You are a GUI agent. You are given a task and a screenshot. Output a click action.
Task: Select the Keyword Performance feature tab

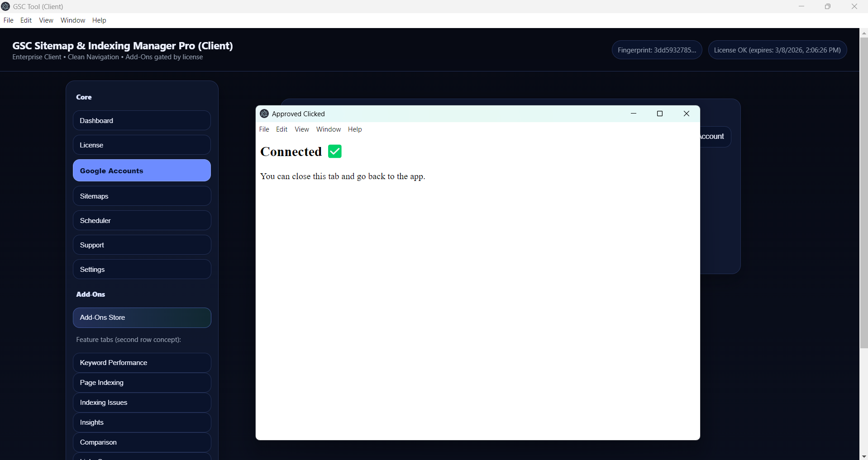[142, 363]
